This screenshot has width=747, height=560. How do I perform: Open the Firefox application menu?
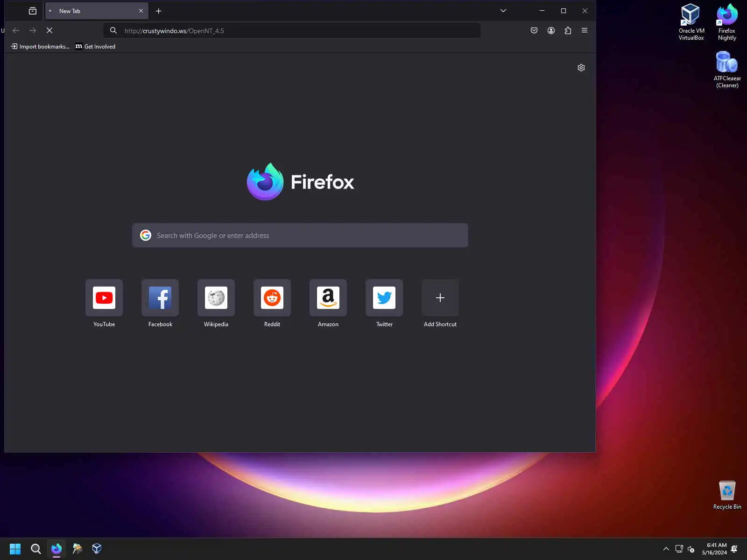pyautogui.click(x=585, y=30)
